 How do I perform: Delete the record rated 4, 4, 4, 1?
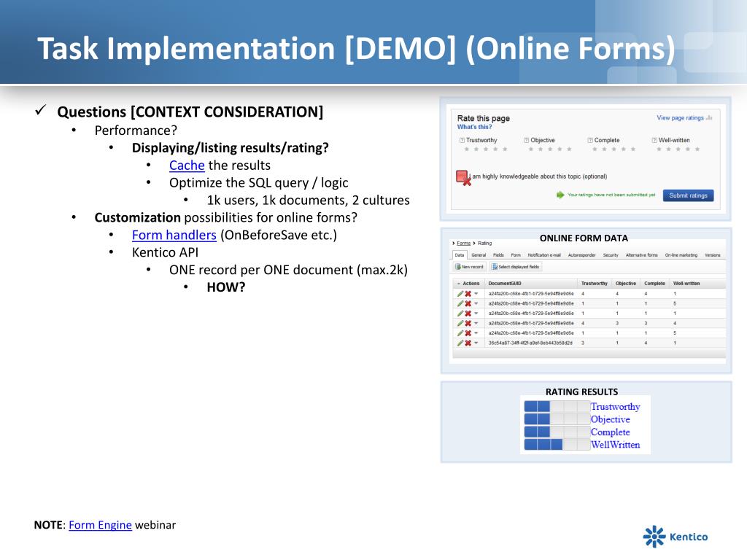click(468, 294)
